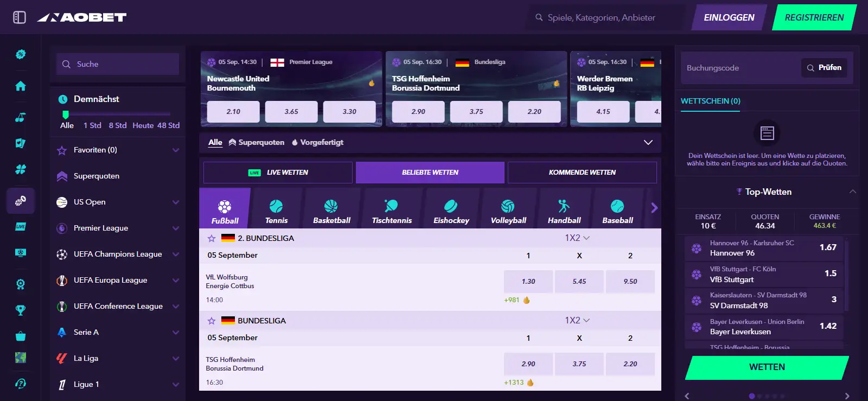
Task: Select the Superquoten filter tab
Action: (257, 142)
